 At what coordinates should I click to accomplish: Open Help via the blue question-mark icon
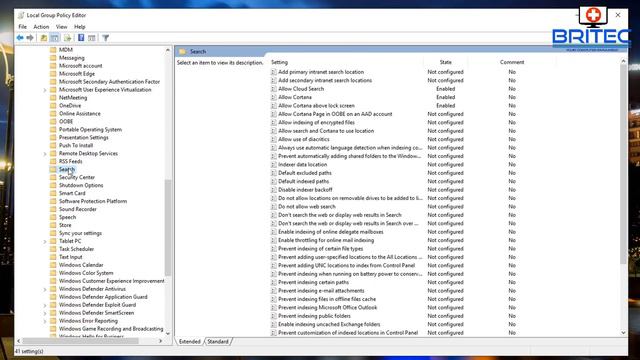coord(81,38)
